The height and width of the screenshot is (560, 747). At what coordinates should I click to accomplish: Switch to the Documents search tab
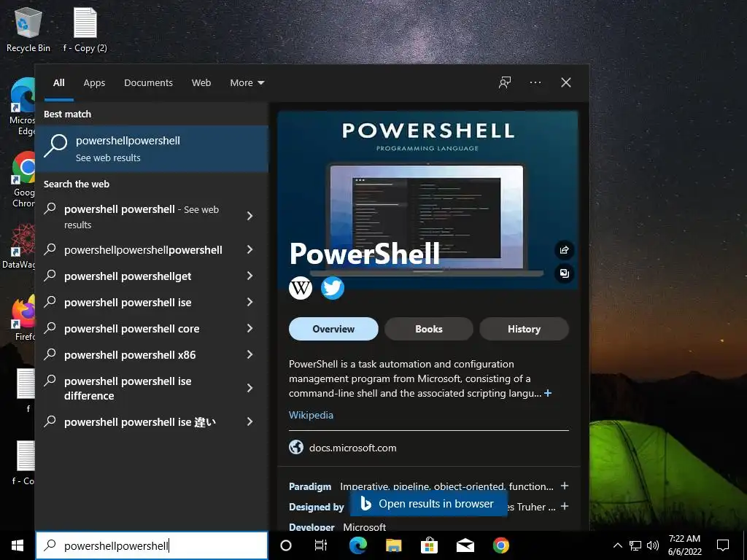(148, 83)
